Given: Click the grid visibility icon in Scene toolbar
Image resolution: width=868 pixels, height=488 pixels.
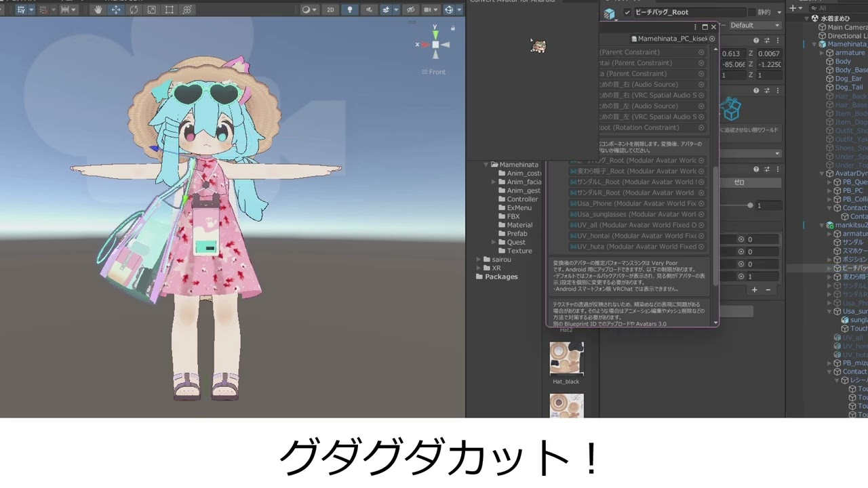Looking at the screenshot, I should 20,9.
